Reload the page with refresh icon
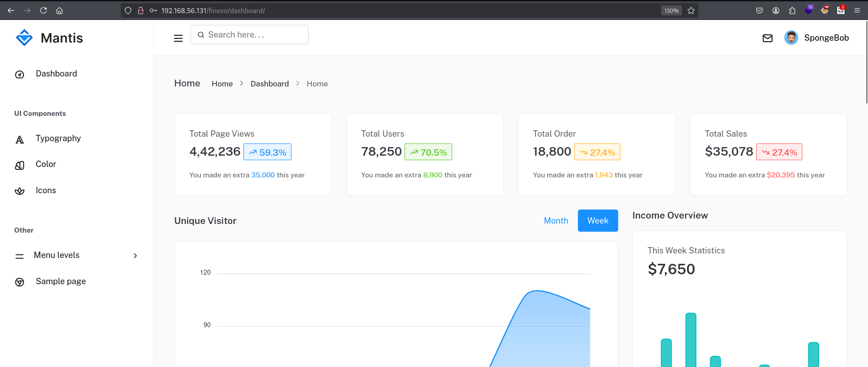 (x=43, y=10)
